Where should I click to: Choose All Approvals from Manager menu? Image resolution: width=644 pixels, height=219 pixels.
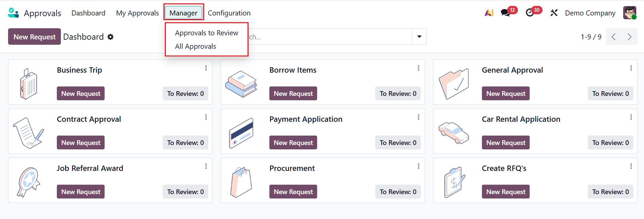pos(195,46)
